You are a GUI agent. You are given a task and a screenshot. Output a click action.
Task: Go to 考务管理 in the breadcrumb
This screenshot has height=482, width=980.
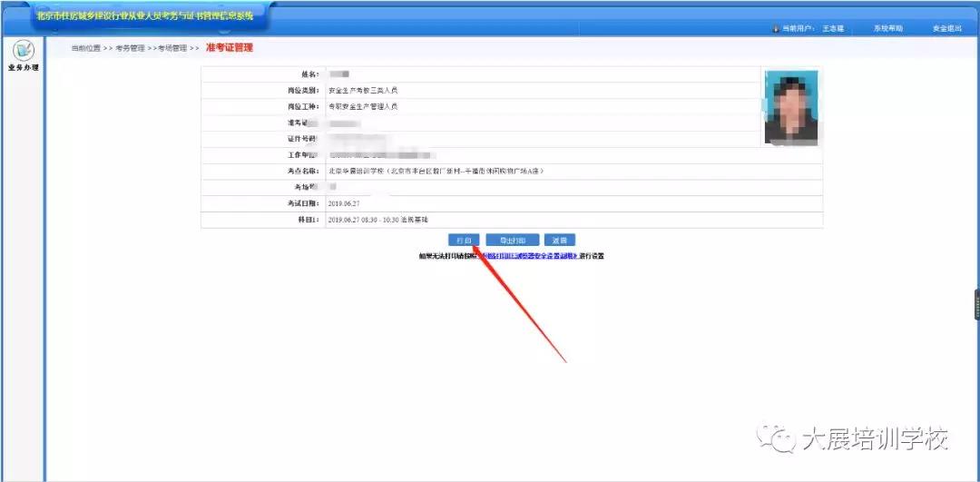point(130,48)
